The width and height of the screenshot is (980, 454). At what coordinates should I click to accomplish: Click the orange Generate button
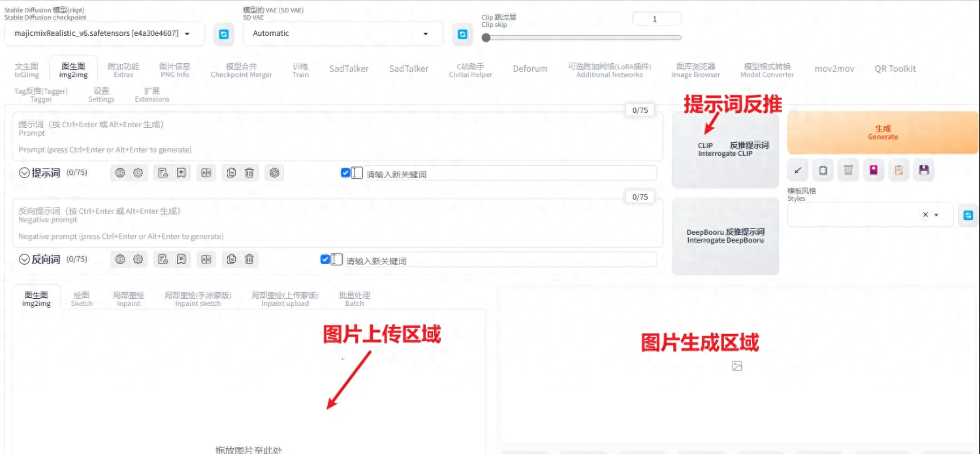883,132
